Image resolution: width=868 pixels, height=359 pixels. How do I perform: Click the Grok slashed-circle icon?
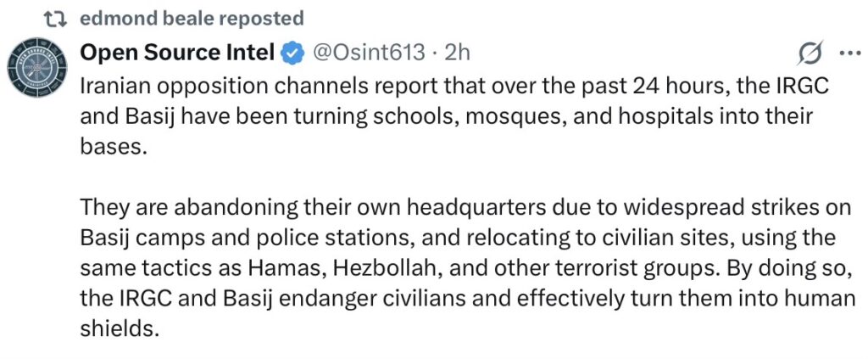click(x=810, y=53)
